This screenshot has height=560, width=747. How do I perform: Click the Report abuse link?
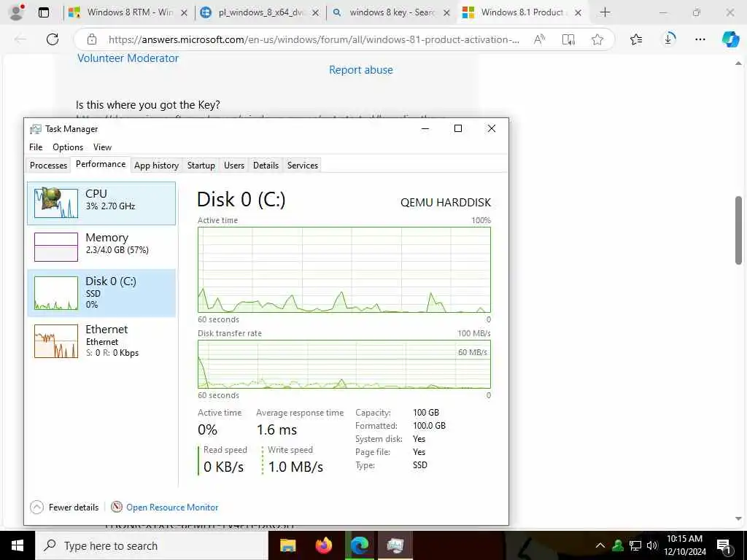tap(360, 69)
